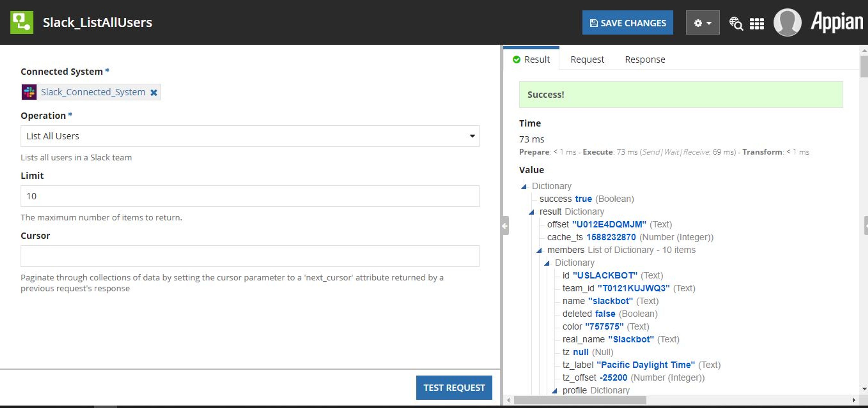Select the success true row in the tree
The image size is (868, 408).
(586, 199)
